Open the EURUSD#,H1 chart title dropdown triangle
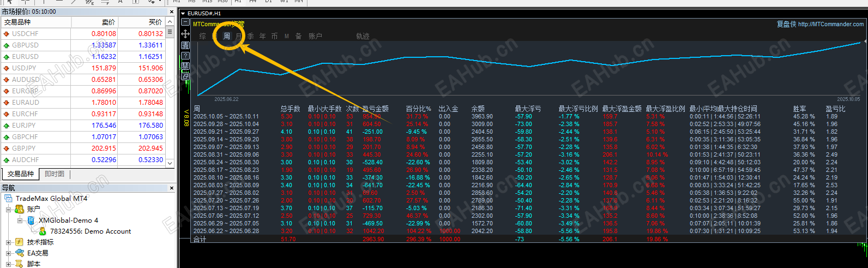 pos(183,13)
